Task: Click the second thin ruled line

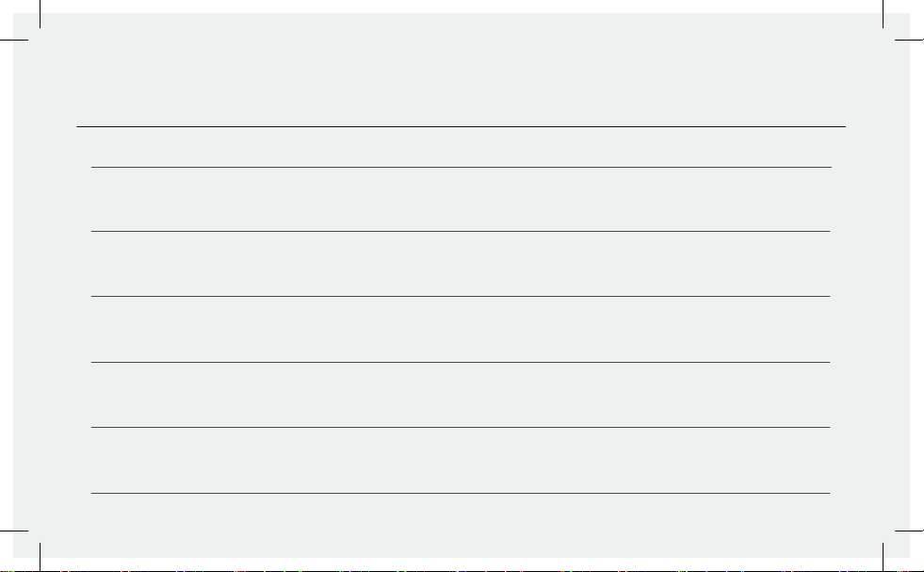Action: (461, 231)
